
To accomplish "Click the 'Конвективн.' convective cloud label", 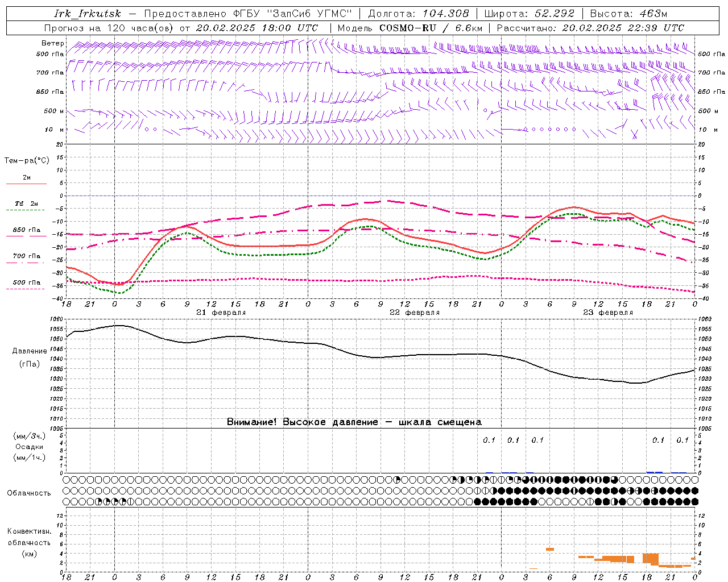I will (x=30, y=531).
